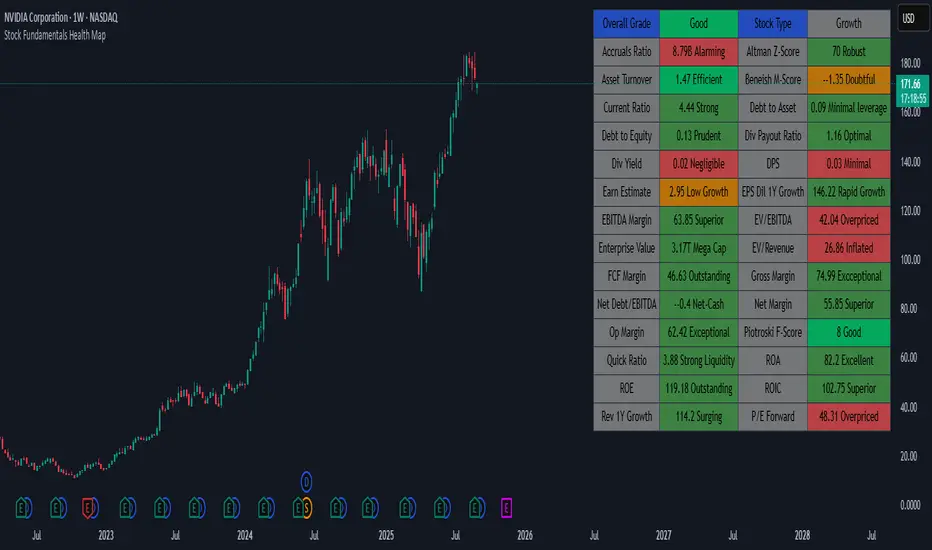
Task: Click the 4.44 Strong current ratio value
Action: (x=698, y=108)
